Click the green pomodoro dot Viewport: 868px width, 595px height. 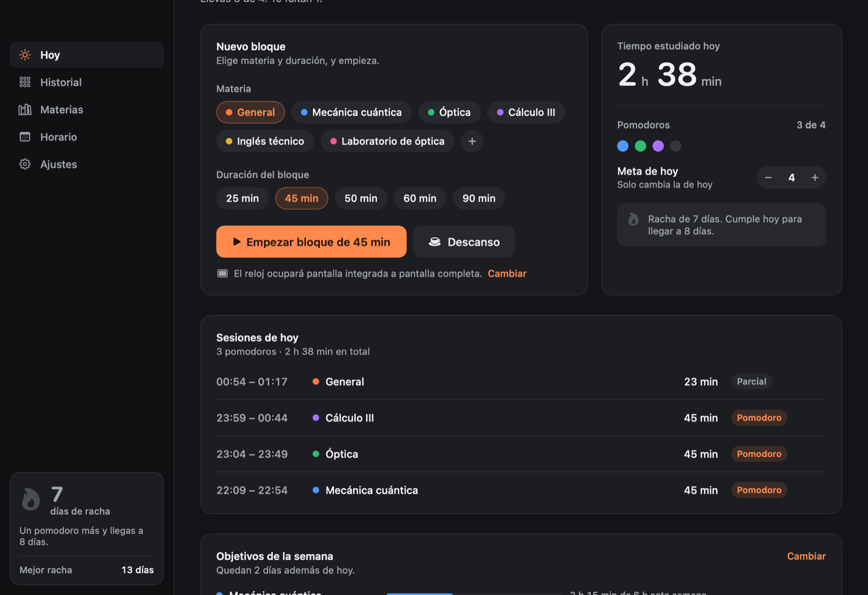640,146
